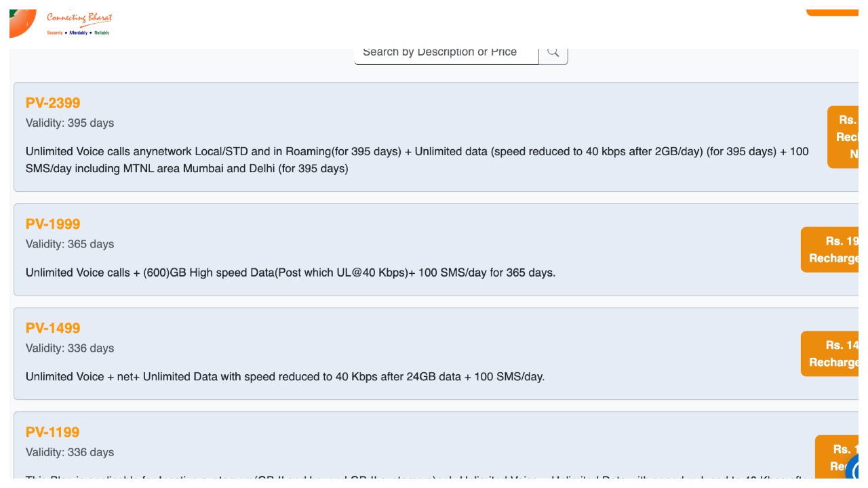This screenshot has width=868, height=488.
Task: Click the magnifying glass search icon
Action: (x=553, y=52)
